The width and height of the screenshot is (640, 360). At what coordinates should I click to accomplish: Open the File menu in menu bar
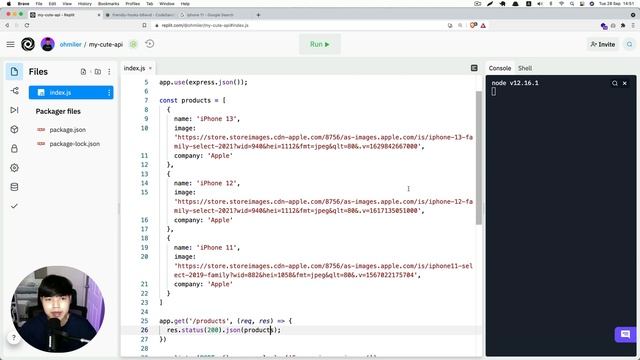(39, 4)
